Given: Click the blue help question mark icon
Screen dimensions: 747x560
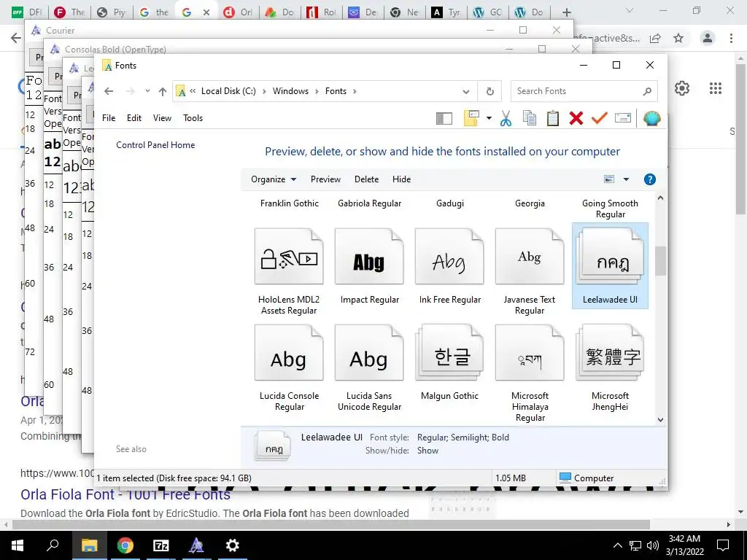Looking at the screenshot, I should click(649, 179).
